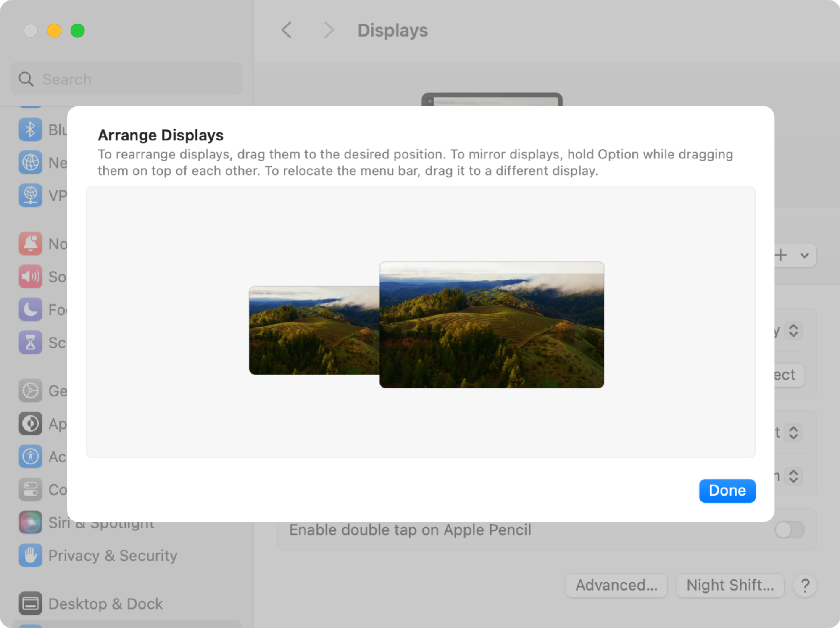The image size is (840, 628).
Task: Open the Focus moon icon
Action: click(30, 310)
